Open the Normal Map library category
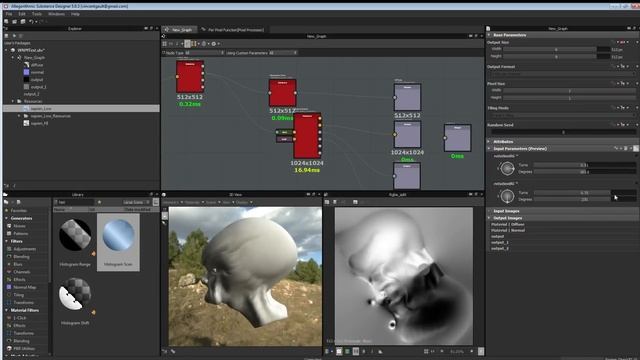Screen dimensions: 640x360 click(x=24, y=287)
